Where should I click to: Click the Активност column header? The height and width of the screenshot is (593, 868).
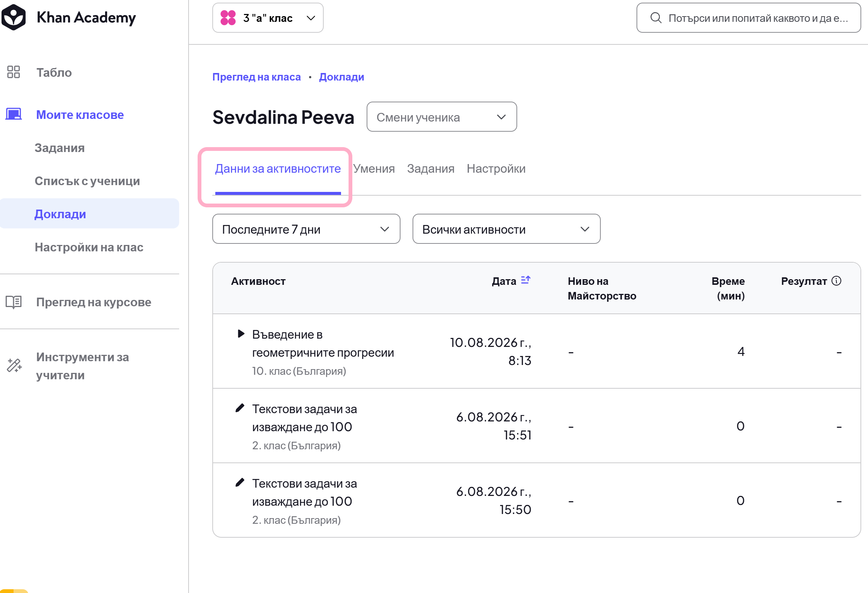tap(258, 281)
